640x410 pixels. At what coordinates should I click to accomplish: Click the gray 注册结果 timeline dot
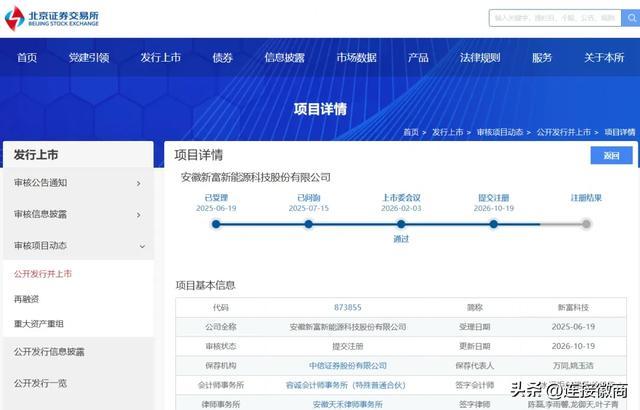pyautogui.click(x=586, y=224)
